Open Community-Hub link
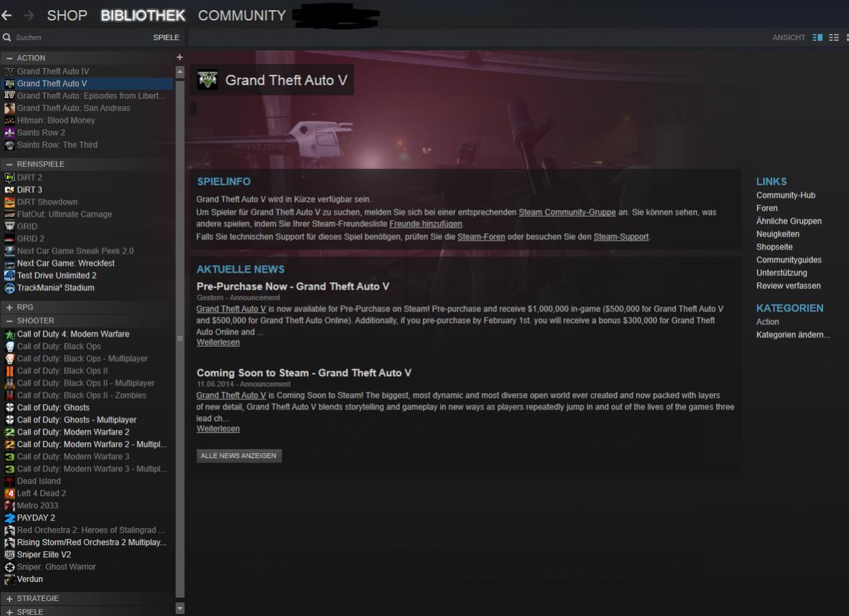 click(786, 196)
